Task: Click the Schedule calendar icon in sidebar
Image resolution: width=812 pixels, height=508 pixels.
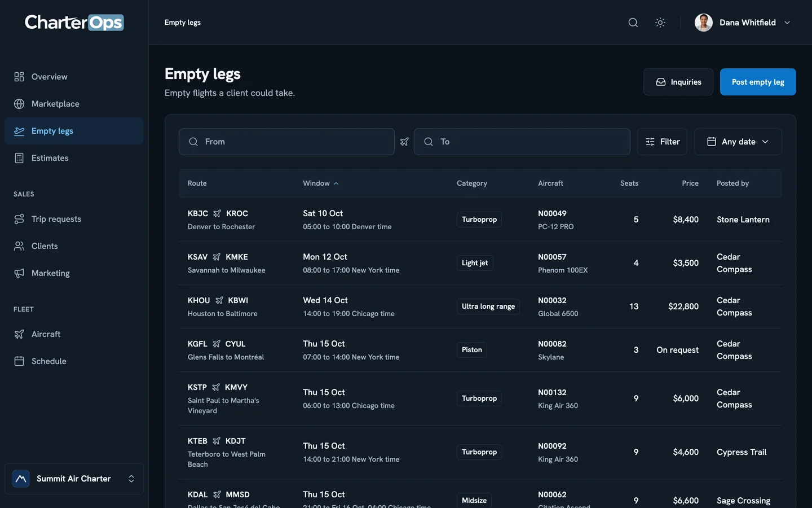Action: (19, 361)
